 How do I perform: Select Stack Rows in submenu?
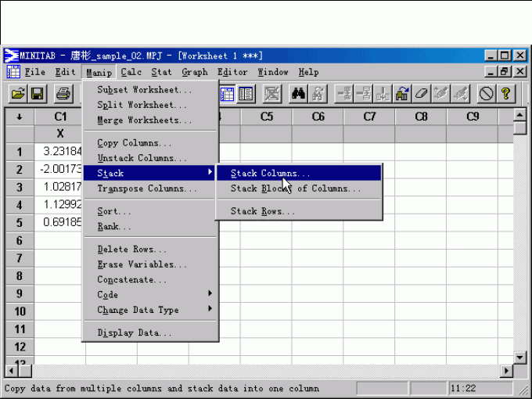coord(262,211)
